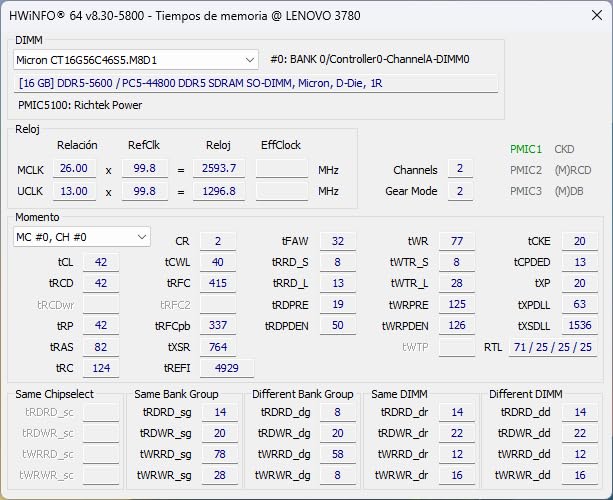Select the PMIC1 indicator label
This screenshot has width=613, height=500.
526,149
